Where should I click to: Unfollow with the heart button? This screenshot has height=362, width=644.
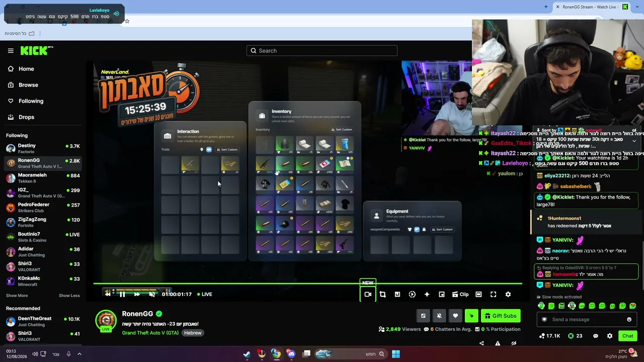pyautogui.click(x=455, y=316)
